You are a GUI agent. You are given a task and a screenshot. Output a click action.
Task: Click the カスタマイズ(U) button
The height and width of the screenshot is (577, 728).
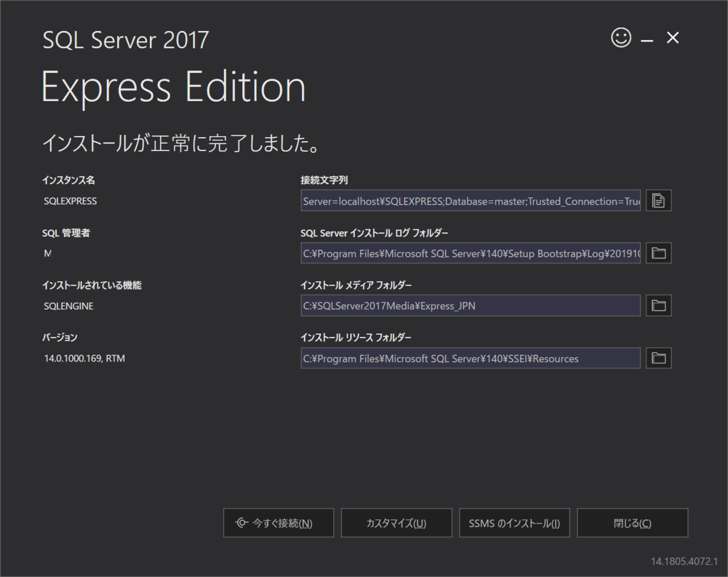coord(396,523)
